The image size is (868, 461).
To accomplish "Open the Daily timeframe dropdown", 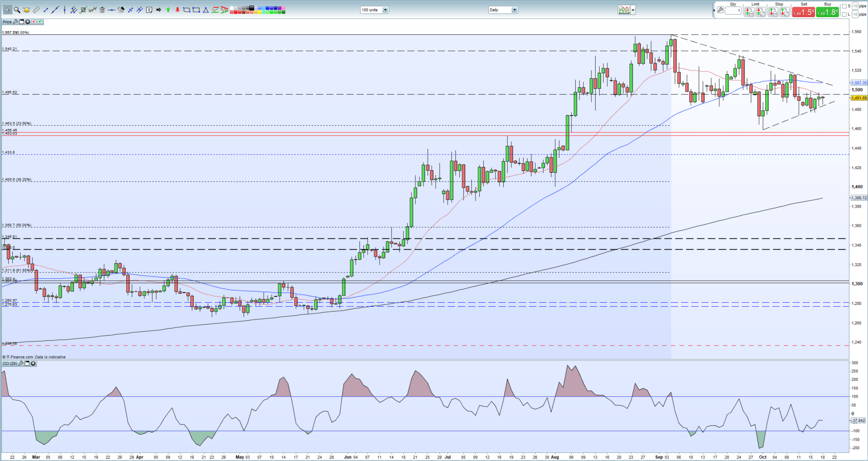I will tap(514, 10).
